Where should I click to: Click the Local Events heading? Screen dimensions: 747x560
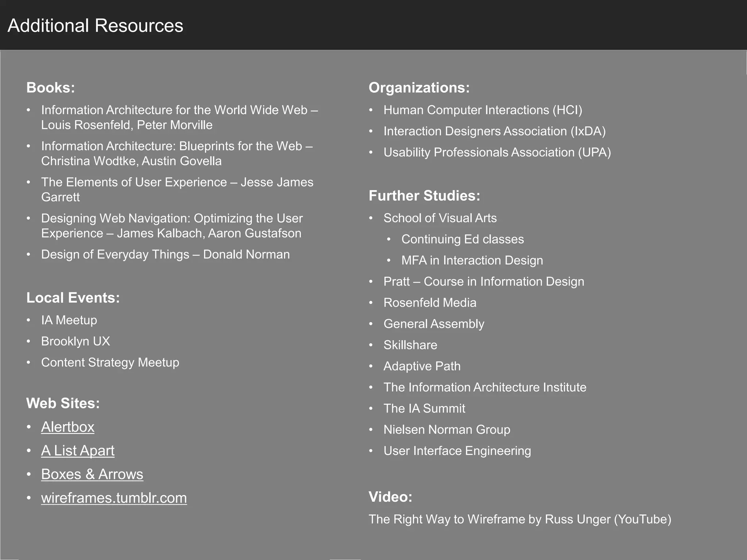[x=73, y=298]
